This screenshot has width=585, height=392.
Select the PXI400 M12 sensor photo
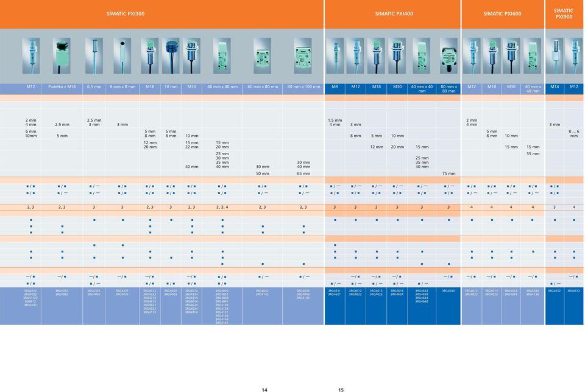coord(355,55)
